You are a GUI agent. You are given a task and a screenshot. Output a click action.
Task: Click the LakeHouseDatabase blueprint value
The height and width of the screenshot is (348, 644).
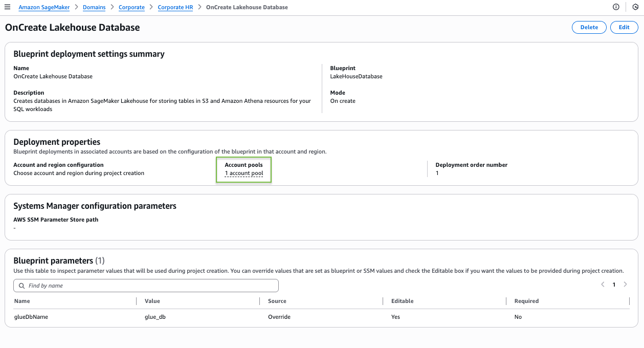point(357,76)
